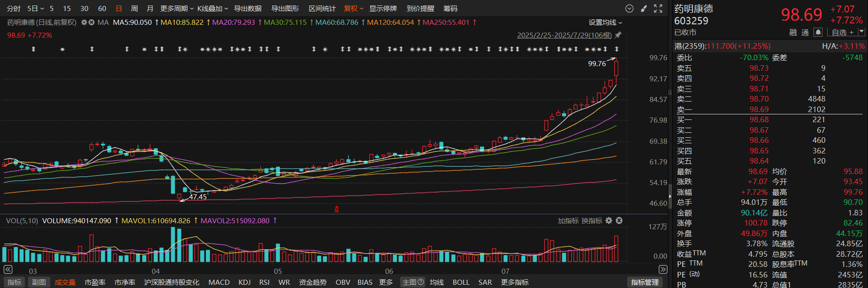The height and width of the screenshot is (288, 868).
Task: Click the 2025/2/25-2025/7/29 date range link
Action: (564, 35)
